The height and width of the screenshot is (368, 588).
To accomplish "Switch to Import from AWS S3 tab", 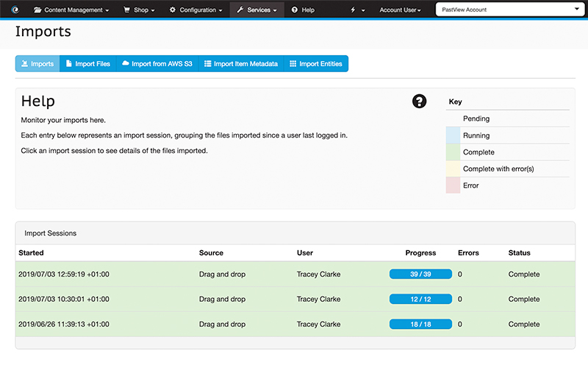I will pyautogui.click(x=157, y=63).
